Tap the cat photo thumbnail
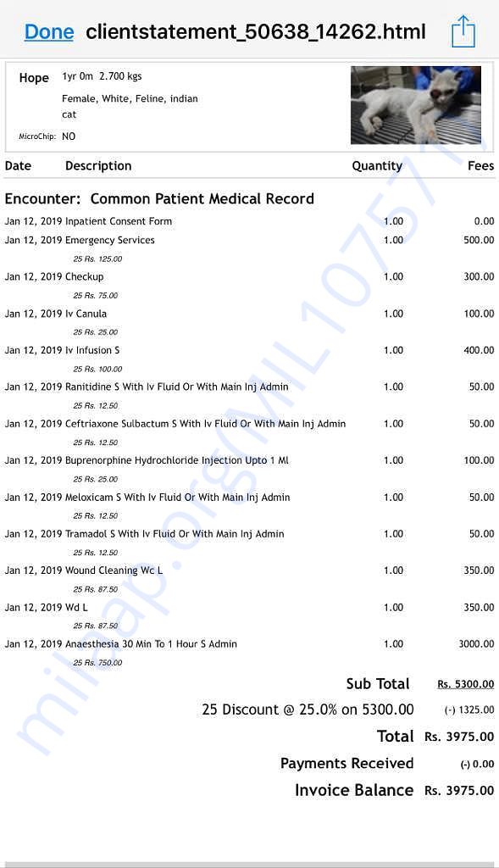The image size is (499, 868). click(415, 105)
